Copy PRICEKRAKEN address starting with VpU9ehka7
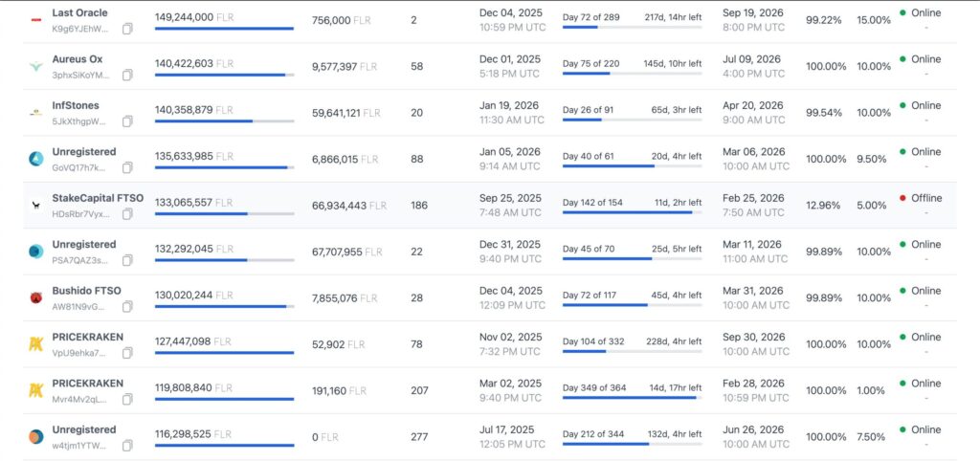This screenshot has height=461, width=980. point(127,353)
